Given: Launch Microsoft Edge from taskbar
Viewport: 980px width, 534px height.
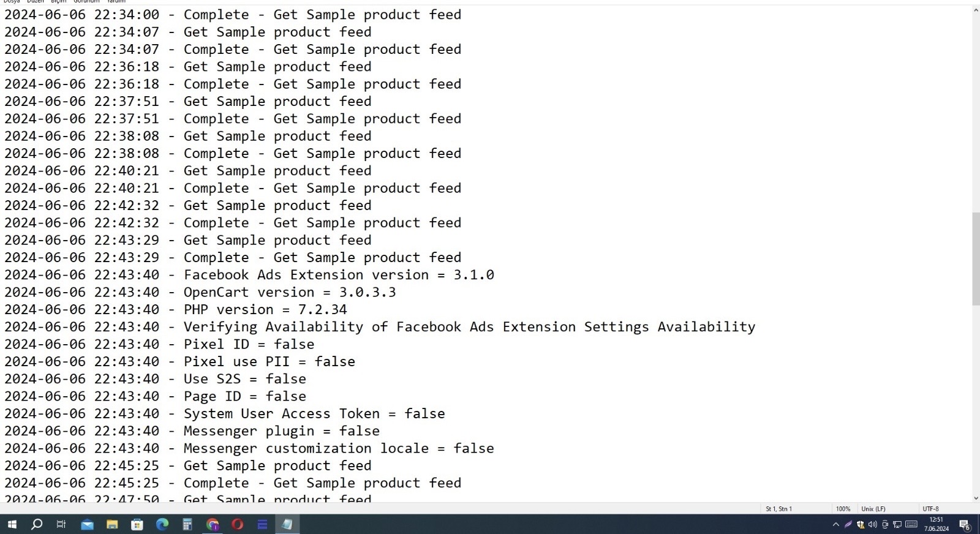Looking at the screenshot, I should click(x=162, y=524).
